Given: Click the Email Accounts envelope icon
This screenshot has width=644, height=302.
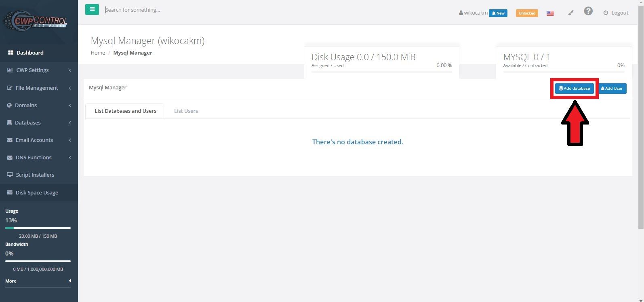Looking at the screenshot, I should coord(10,140).
